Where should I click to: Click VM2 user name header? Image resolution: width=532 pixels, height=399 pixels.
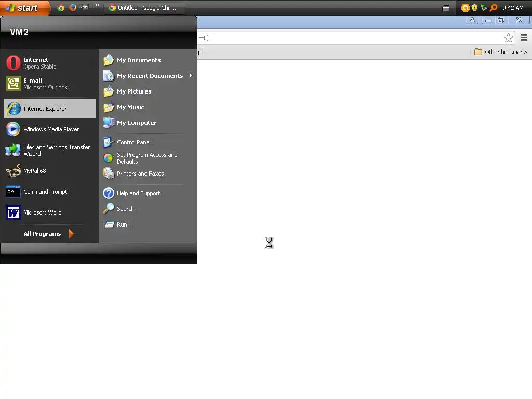pyautogui.click(x=19, y=32)
